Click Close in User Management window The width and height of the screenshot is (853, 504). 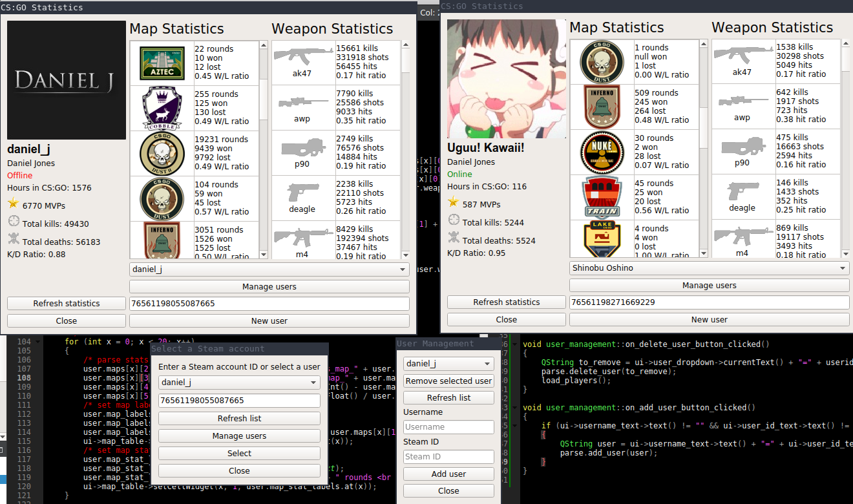448,491
